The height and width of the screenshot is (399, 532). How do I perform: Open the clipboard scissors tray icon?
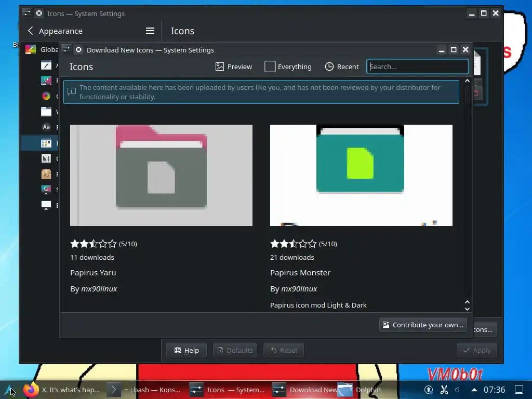coord(444,390)
